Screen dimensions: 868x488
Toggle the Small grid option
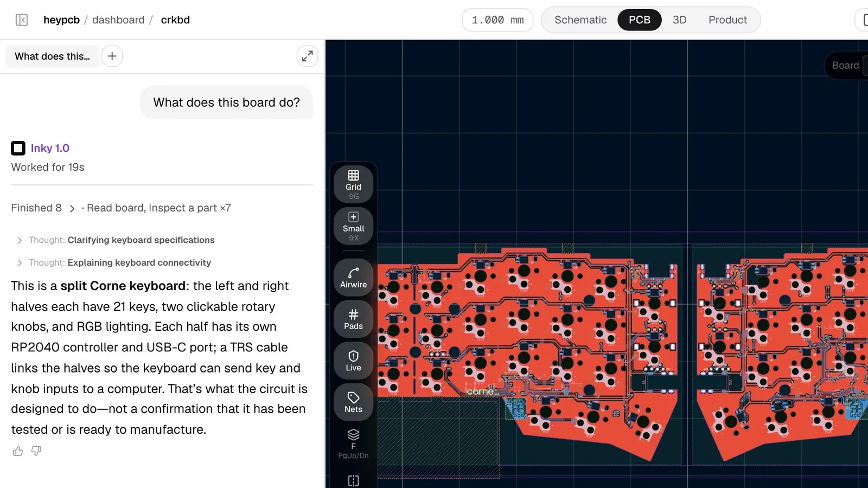(x=353, y=226)
